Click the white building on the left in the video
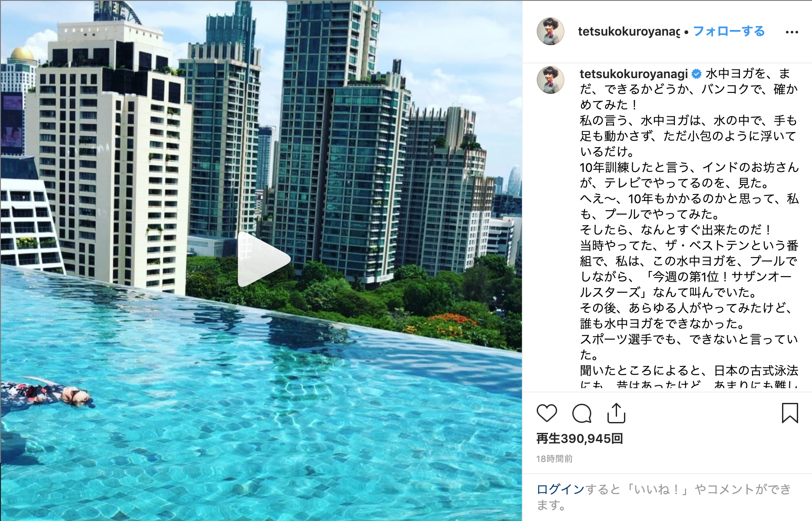 109,165
